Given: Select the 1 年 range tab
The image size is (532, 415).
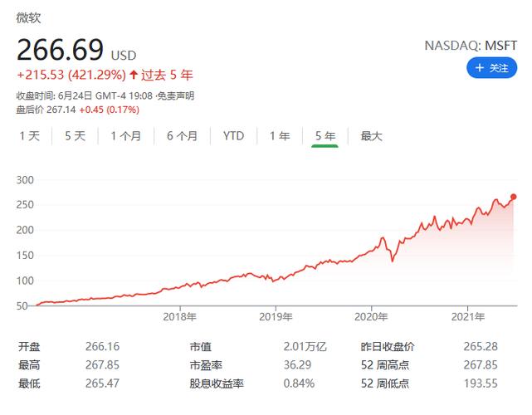Looking at the screenshot, I should click(280, 136).
